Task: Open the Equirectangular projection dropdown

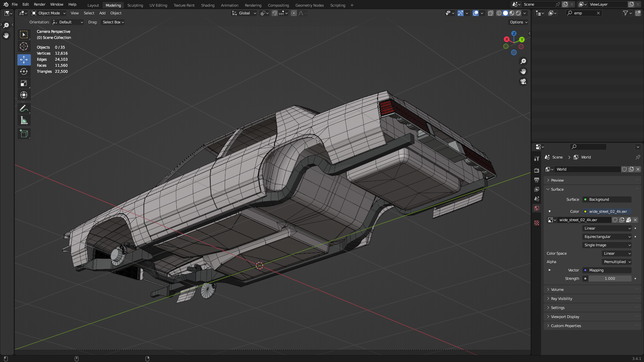Action: pyautogui.click(x=607, y=237)
